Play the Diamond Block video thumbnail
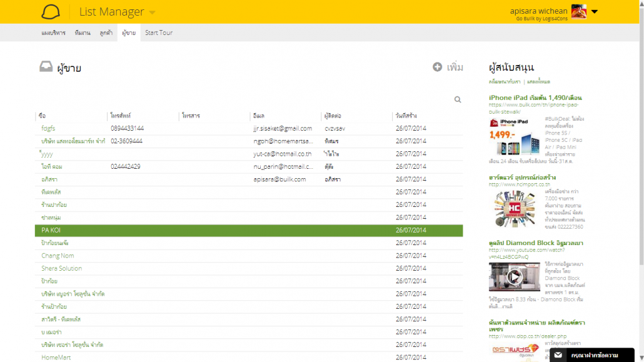 click(514, 277)
